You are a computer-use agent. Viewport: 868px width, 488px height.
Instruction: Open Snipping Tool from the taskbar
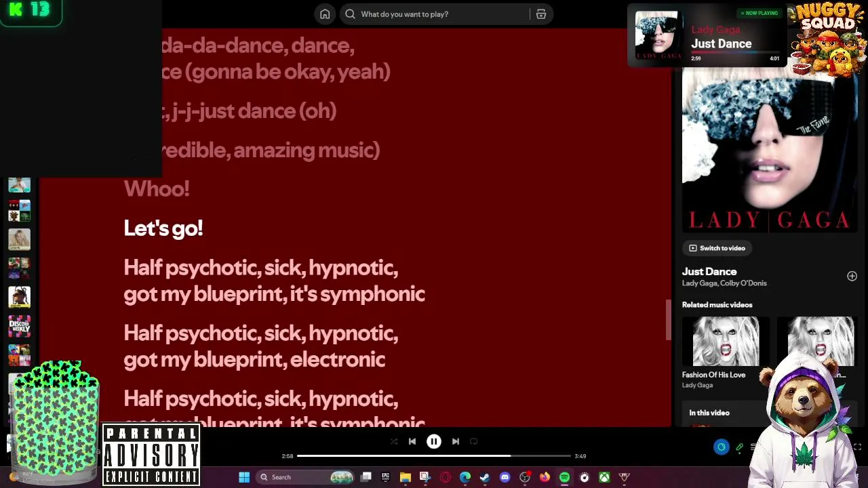(x=425, y=477)
